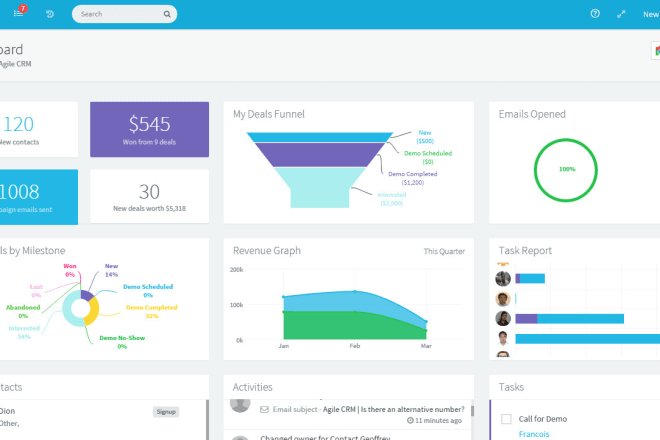
Task: Click the contacts list scrollbar
Action: (x=207, y=420)
